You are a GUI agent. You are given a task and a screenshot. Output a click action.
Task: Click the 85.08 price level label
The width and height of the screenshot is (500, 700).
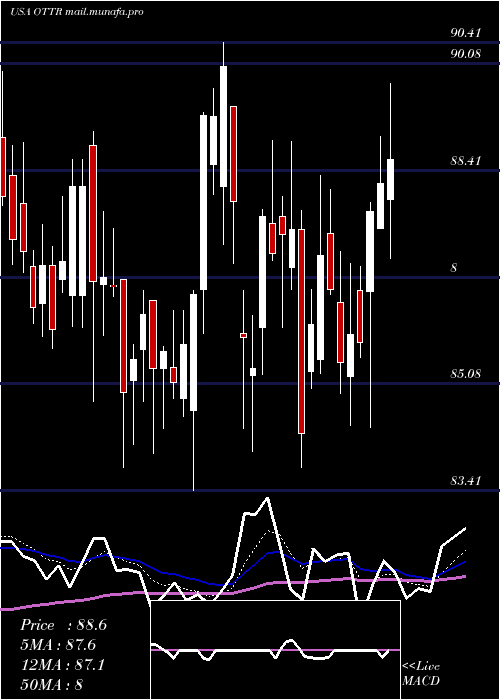coord(465,374)
